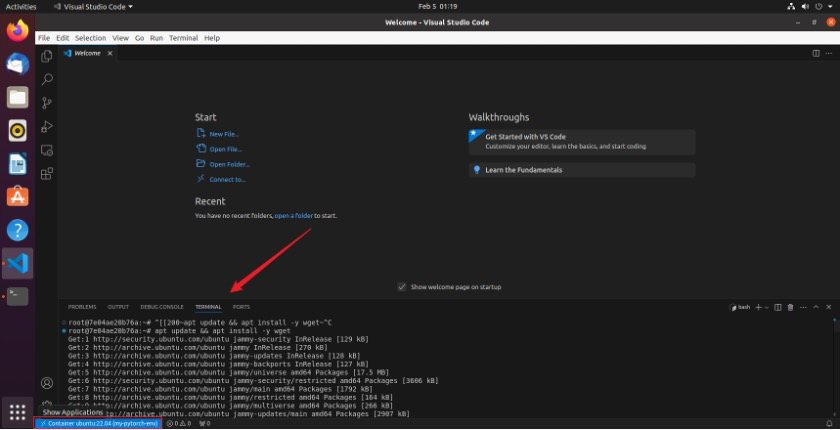Open Get Started with VS Code walkthrough
840x430 pixels.
[x=582, y=141]
